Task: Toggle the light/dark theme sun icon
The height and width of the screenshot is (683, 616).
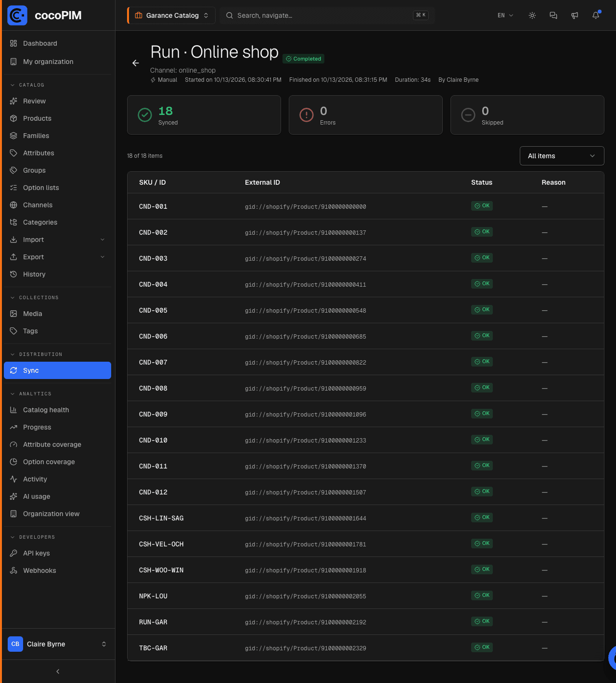Action: pos(532,15)
